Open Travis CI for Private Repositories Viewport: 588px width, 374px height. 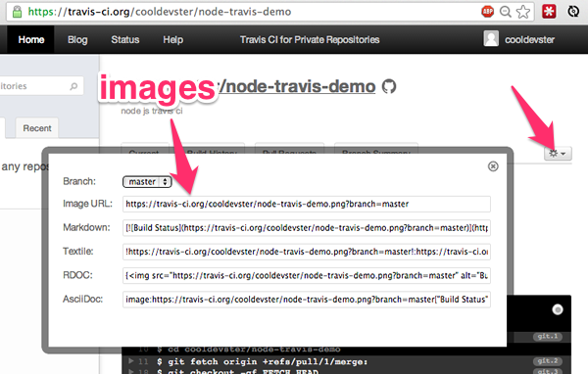[x=310, y=40]
